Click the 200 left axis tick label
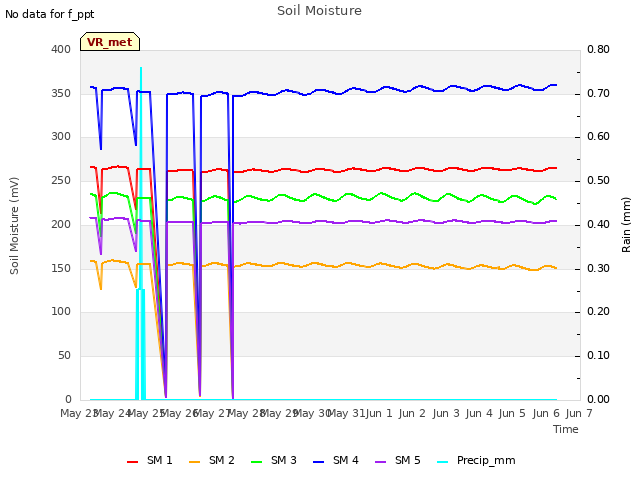This screenshot has height=480, width=640. coord(61,224)
